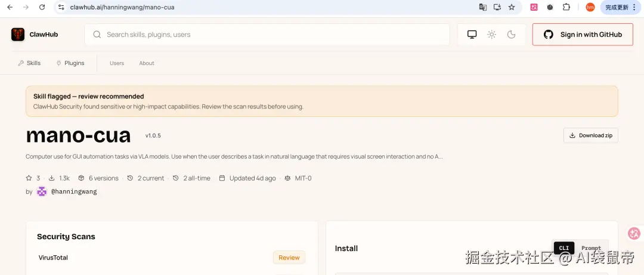Click the ClawHub lobster logo

[18, 35]
